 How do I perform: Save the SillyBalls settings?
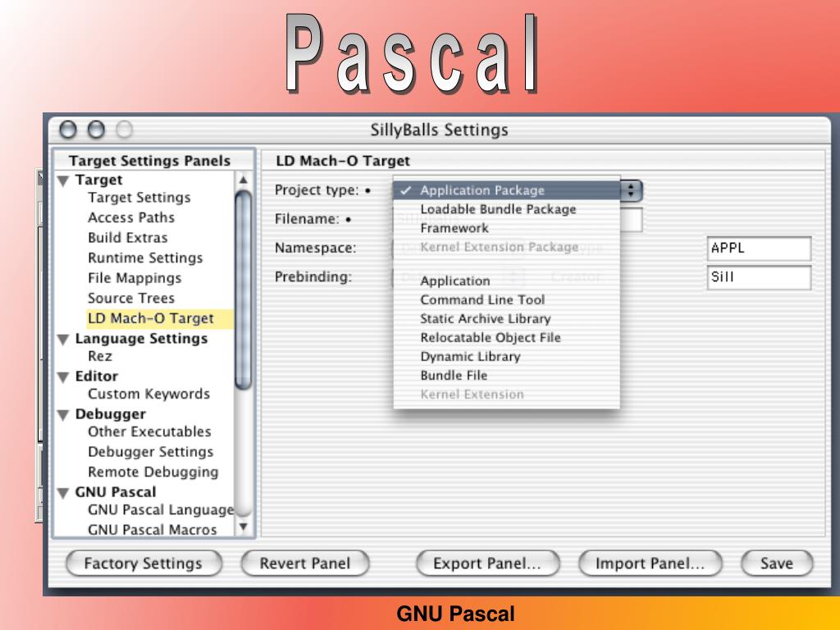777,564
